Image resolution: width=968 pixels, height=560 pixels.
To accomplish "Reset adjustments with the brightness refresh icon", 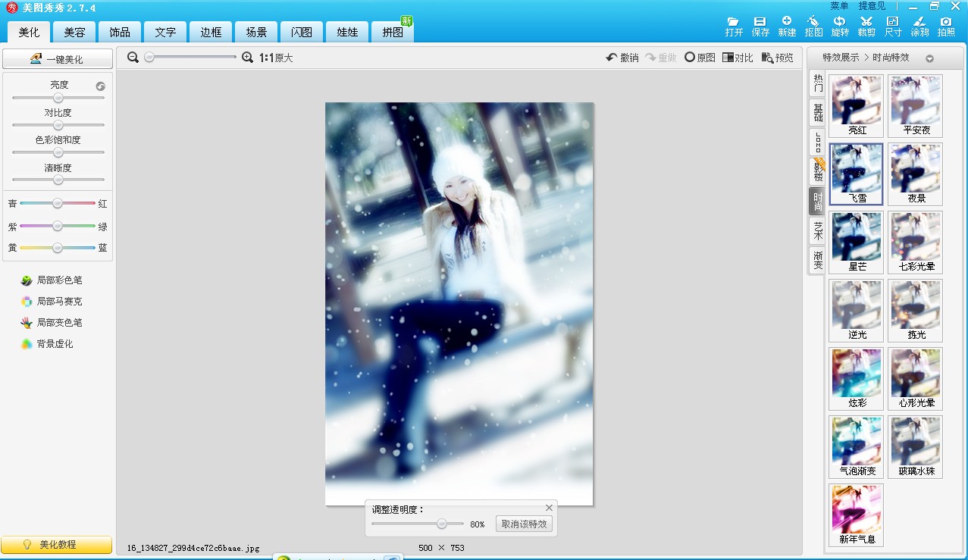I will [x=100, y=86].
